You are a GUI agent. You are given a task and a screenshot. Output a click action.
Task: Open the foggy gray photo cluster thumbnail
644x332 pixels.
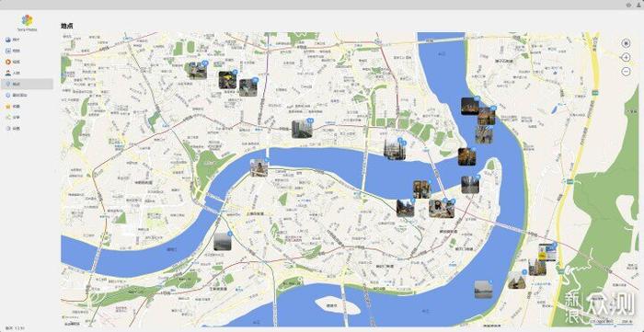[223, 241]
